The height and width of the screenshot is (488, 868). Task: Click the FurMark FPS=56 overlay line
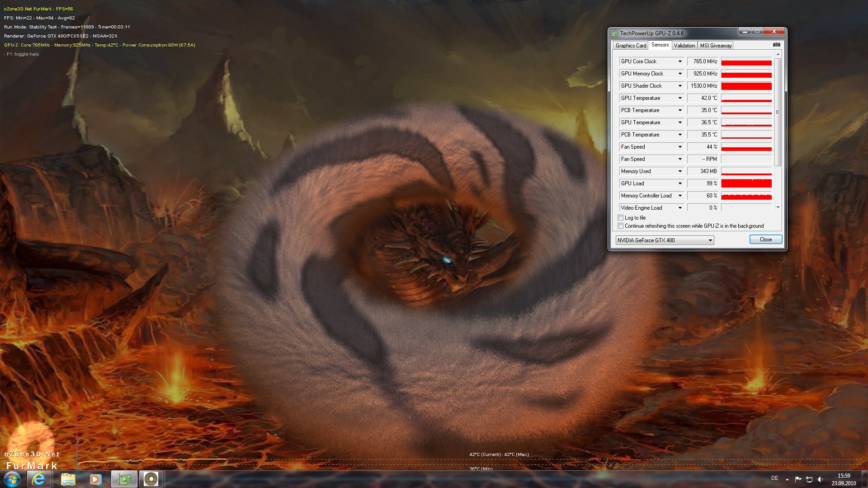(x=38, y=9)
